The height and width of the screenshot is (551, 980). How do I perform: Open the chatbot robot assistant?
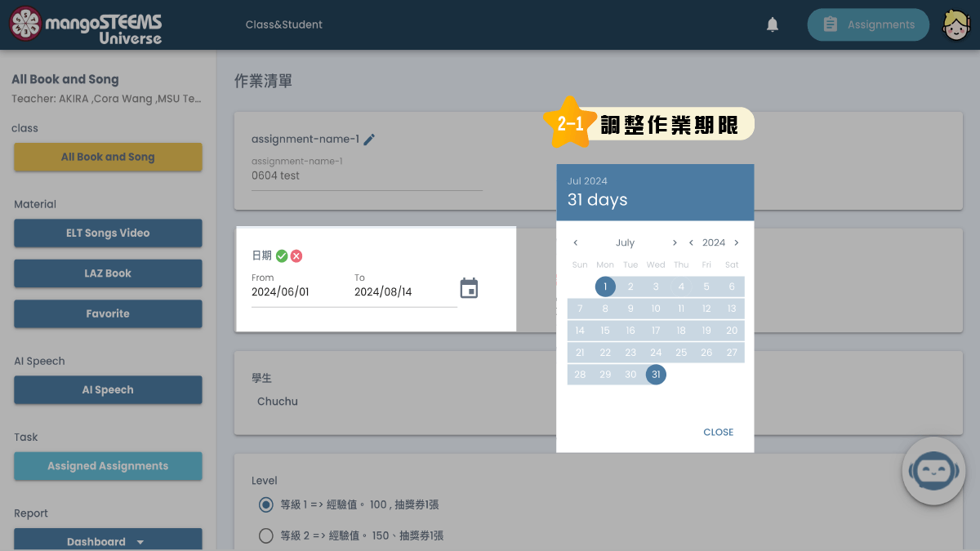pos(933,470)
